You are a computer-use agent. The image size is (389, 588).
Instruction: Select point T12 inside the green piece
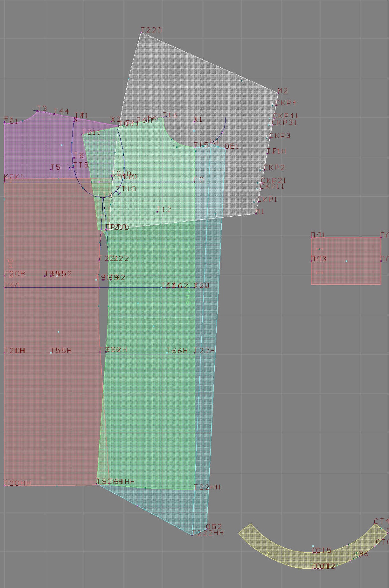tap(157, 212)
